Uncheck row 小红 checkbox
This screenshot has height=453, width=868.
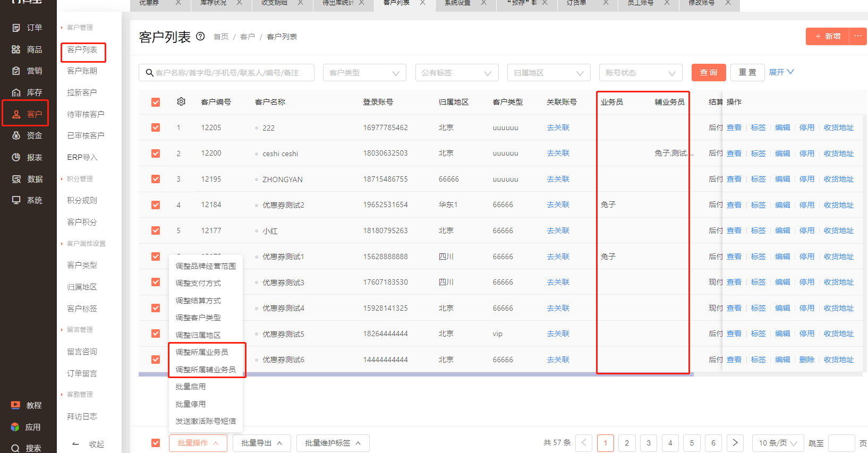pyautogui.click(x=156, y=230)
